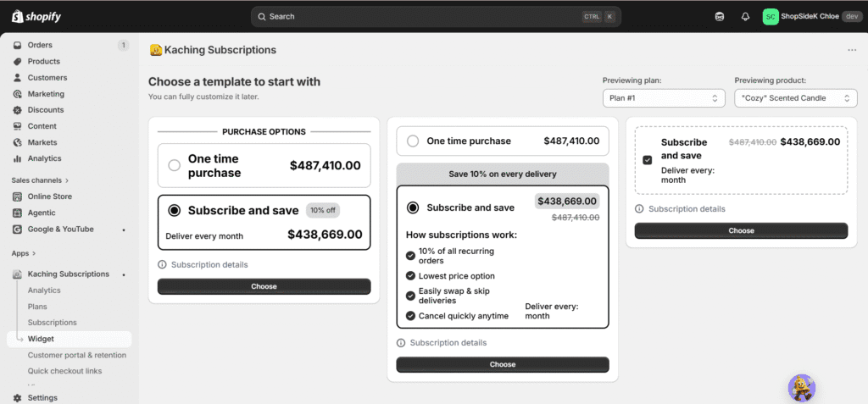This screenshot has width=868, height=404.
Task: Click the 'Cancel quickly anytime' text
Action: pos(464,316)
